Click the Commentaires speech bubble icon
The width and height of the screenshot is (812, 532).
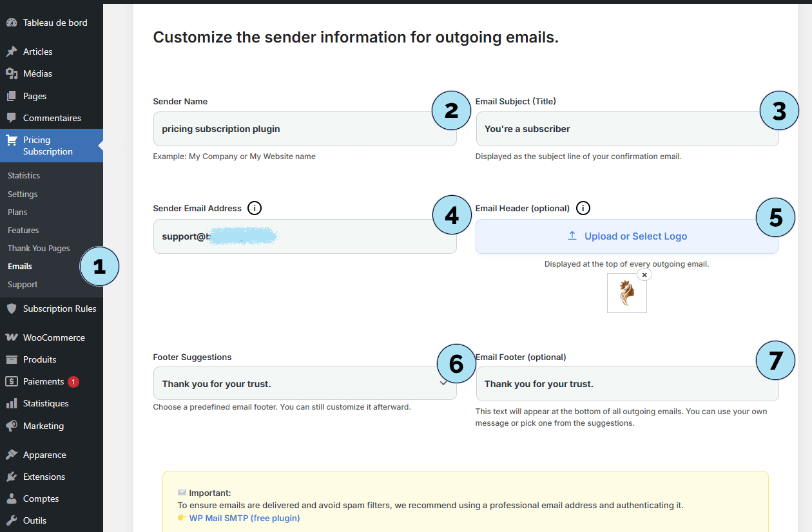tap(11, 118)
